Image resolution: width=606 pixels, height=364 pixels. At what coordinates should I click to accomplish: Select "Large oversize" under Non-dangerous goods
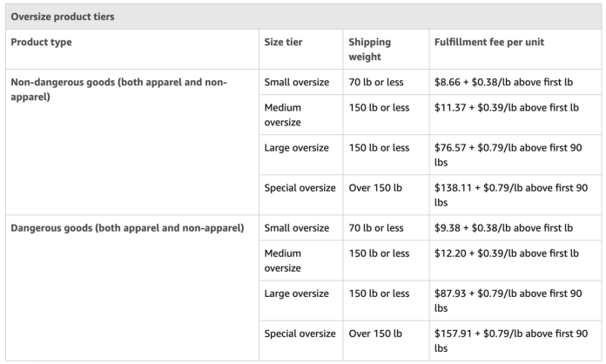296,148
